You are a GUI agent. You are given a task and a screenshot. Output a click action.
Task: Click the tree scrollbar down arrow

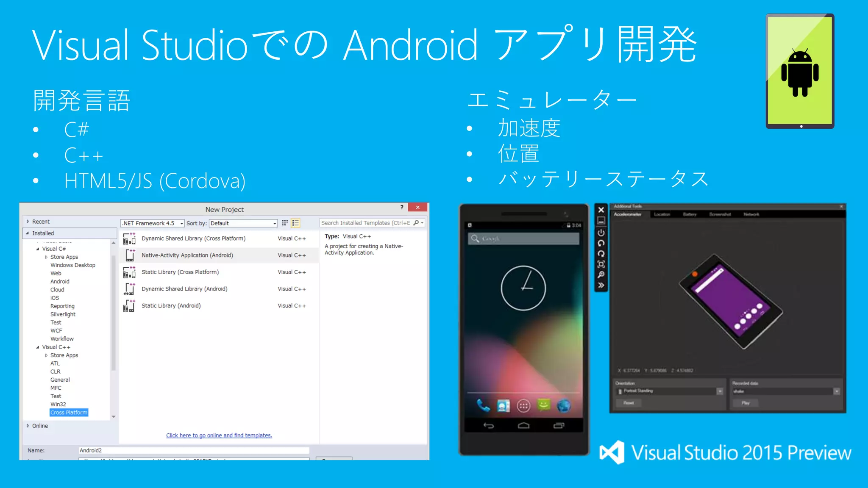click(114, 417)
